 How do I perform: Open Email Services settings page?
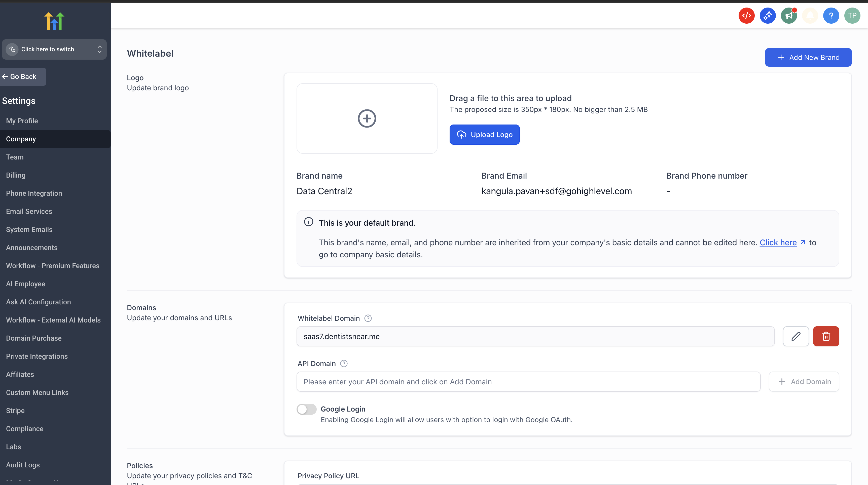click(29, 211)
